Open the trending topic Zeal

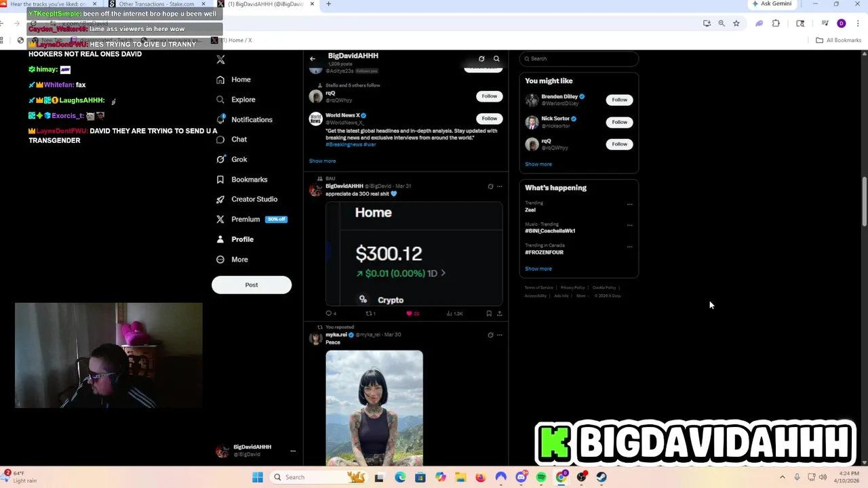530,210
